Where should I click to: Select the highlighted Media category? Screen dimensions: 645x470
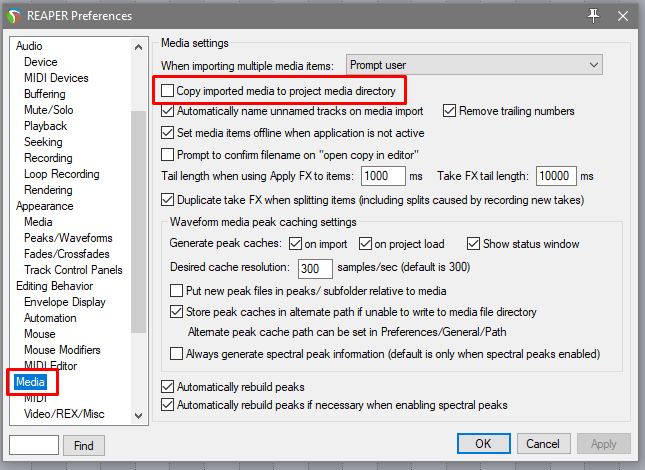[x=30, y=382]
